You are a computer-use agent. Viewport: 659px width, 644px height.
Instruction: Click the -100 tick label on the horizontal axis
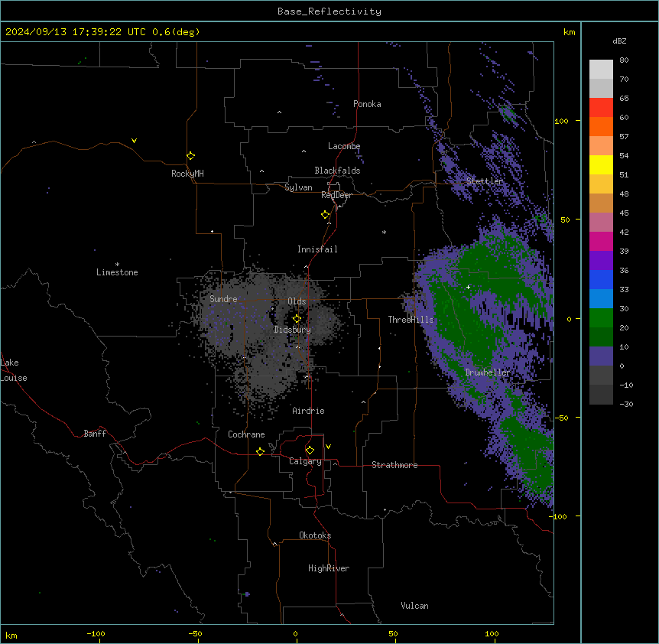[x=96, y=634]
